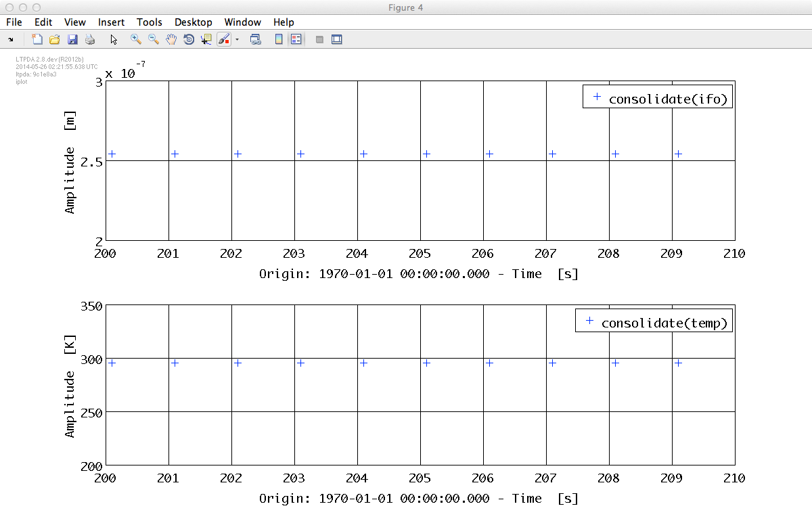Activate the Zoom Out magnifier tool
Viewport: 812px width, 523px height.
pyautogui.click(x=154, y=39)
